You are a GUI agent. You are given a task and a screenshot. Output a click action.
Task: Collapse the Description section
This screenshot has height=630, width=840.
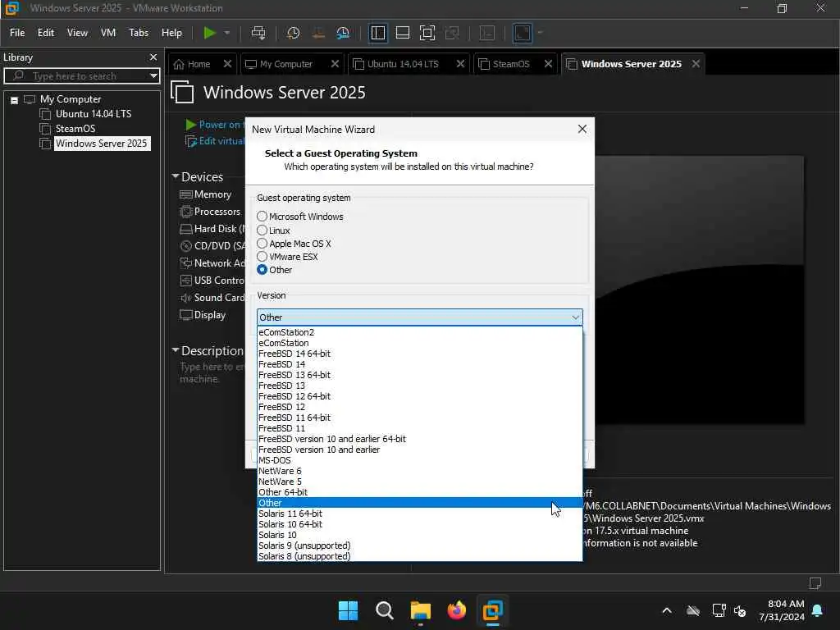click(176, 350)
